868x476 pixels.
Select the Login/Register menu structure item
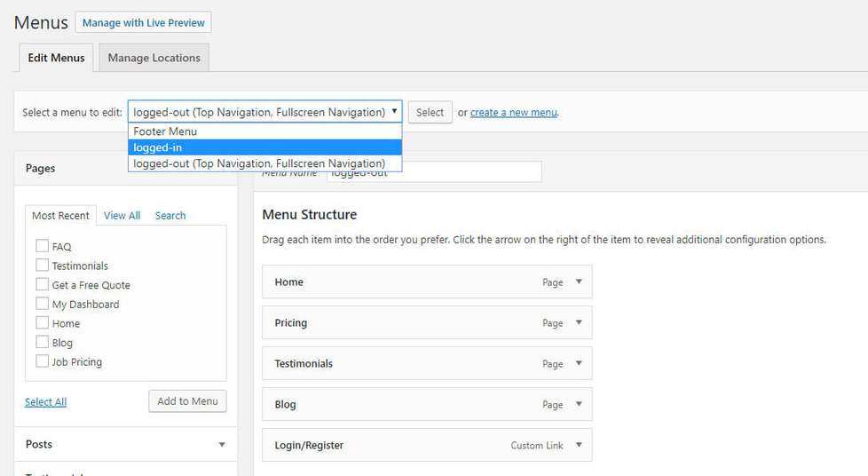[x=427, y=445]
